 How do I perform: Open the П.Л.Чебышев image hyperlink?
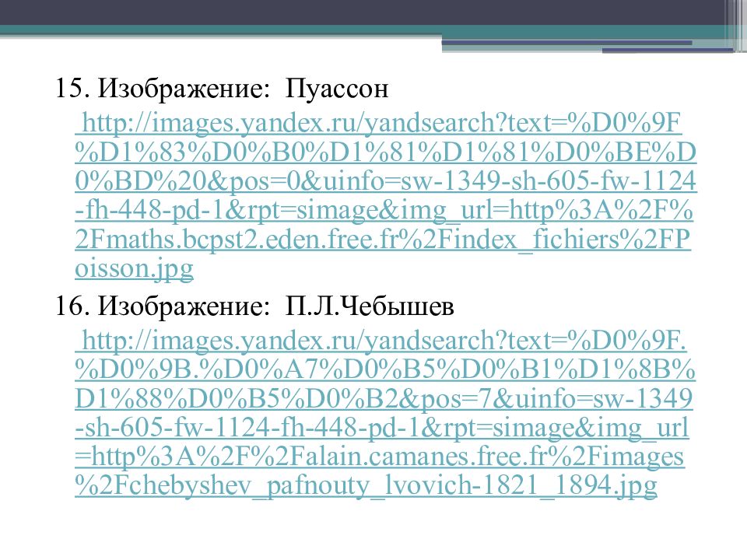click(x=385, y=413)
